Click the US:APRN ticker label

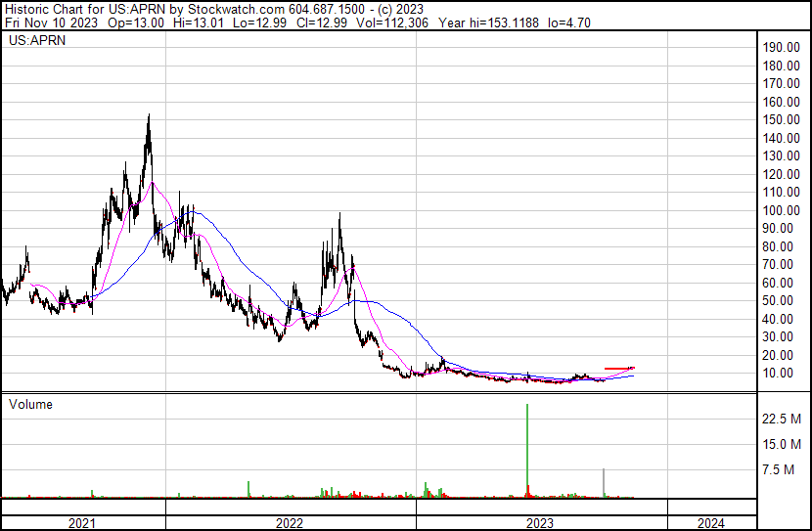[x=37, y=40]
